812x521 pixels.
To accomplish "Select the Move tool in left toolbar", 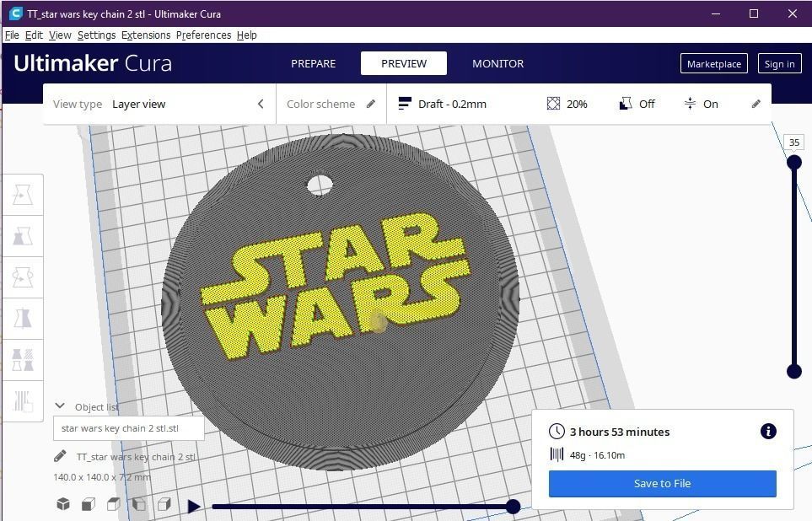I will tap(22, 196).
